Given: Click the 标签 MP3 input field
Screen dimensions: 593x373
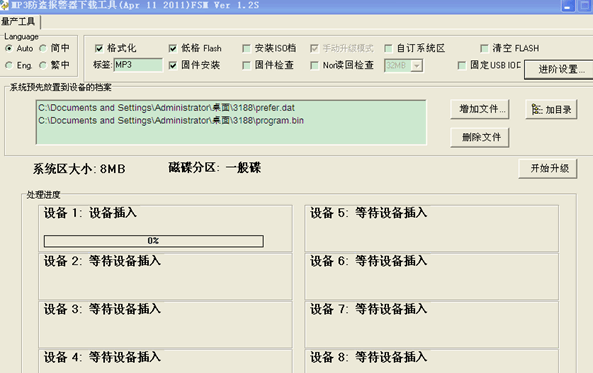Looking at the screenshot, I should pos(138,65).
